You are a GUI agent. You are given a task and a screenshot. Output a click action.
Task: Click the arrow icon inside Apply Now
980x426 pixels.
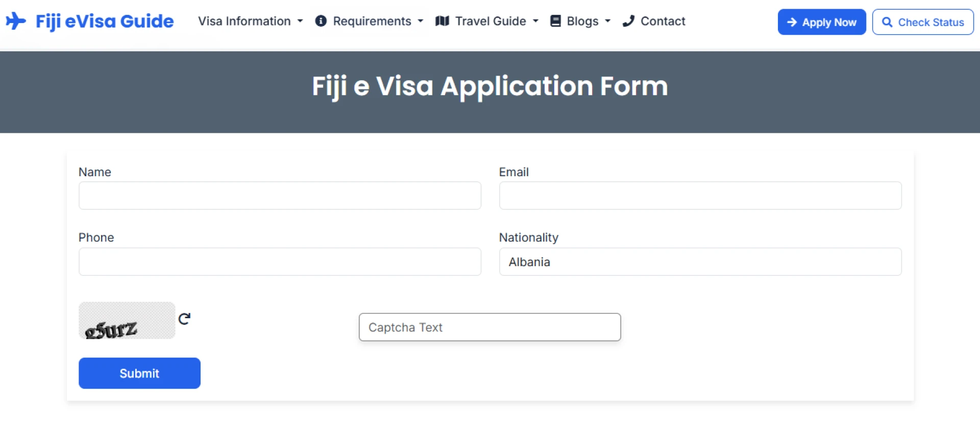[x=792, y=22]
